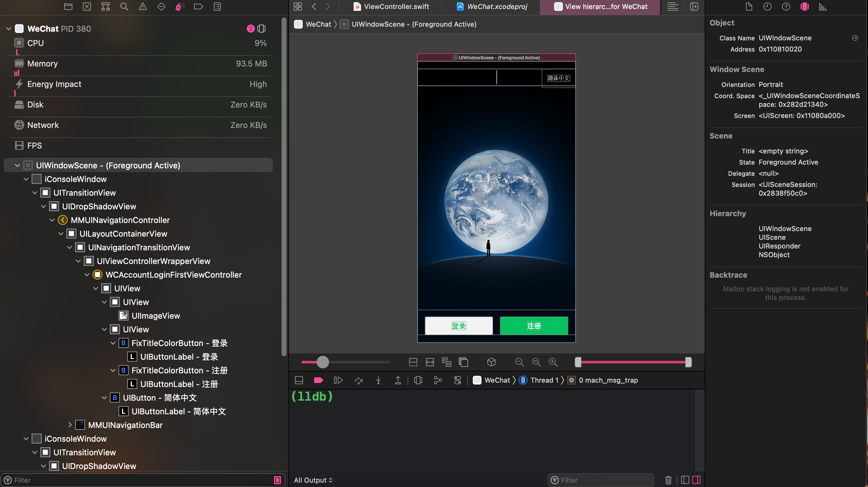Open the All Output dropdown
The width and height of the screenshot is (868, 487).
[313, 480]
